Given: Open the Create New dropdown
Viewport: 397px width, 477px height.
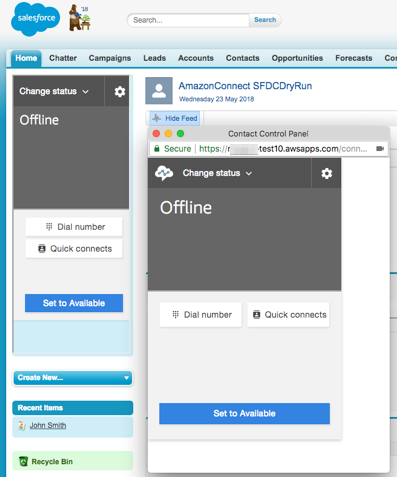Looking at the screenshot, I should [x=73, y=378].
